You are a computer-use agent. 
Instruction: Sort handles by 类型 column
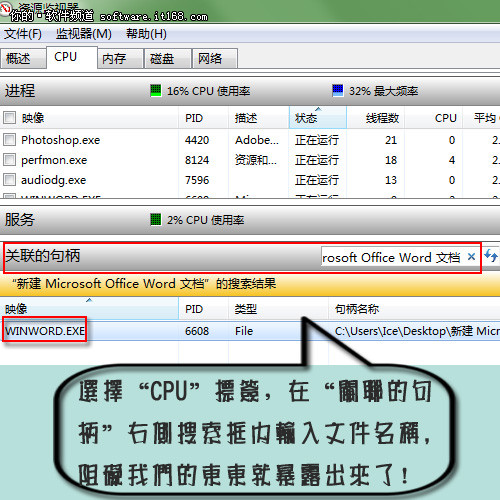pyautogui.click(x=279, y=309)
